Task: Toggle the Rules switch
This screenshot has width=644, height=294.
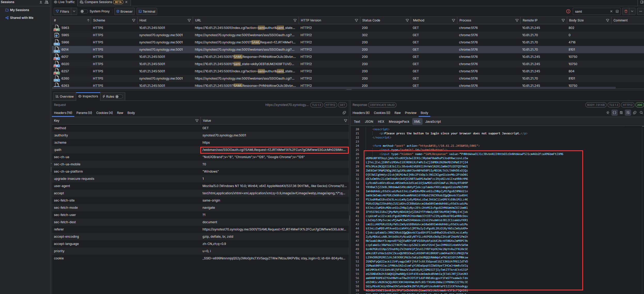Action: pos(119,97)
